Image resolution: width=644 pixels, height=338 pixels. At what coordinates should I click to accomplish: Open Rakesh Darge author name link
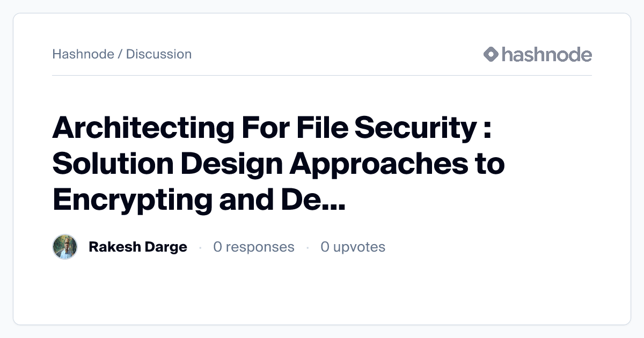(138, 247)
